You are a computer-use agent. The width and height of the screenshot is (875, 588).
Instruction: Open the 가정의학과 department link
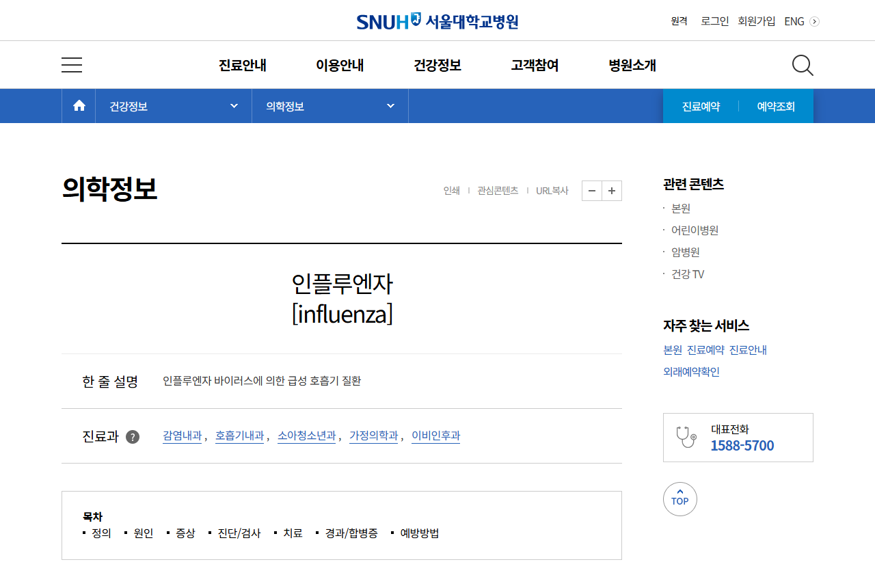tap(373, 436)
